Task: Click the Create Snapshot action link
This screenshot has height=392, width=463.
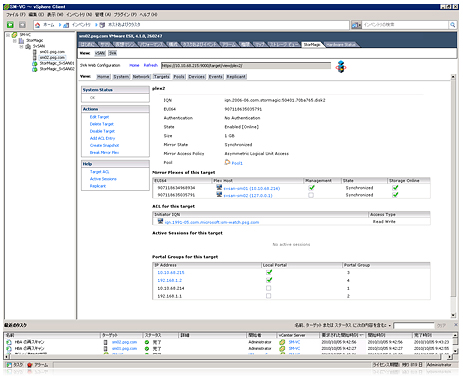Action: click(x=104, y=145)
